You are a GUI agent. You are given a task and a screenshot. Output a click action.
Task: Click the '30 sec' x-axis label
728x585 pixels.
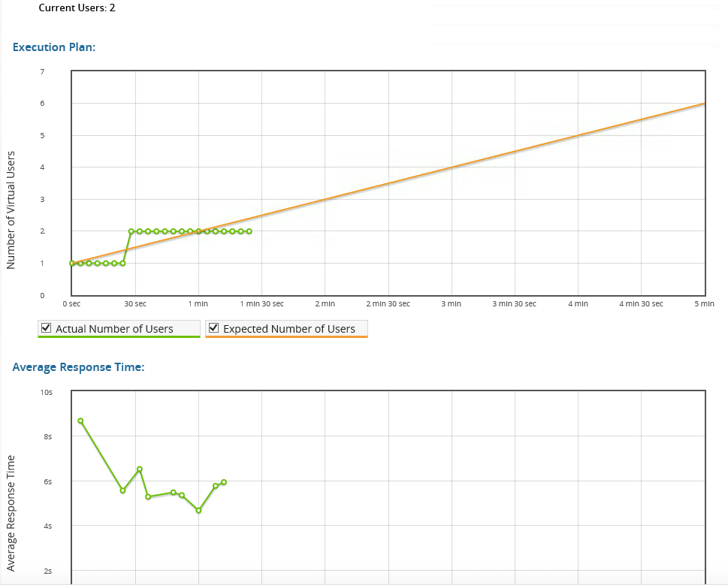point(135,304)
